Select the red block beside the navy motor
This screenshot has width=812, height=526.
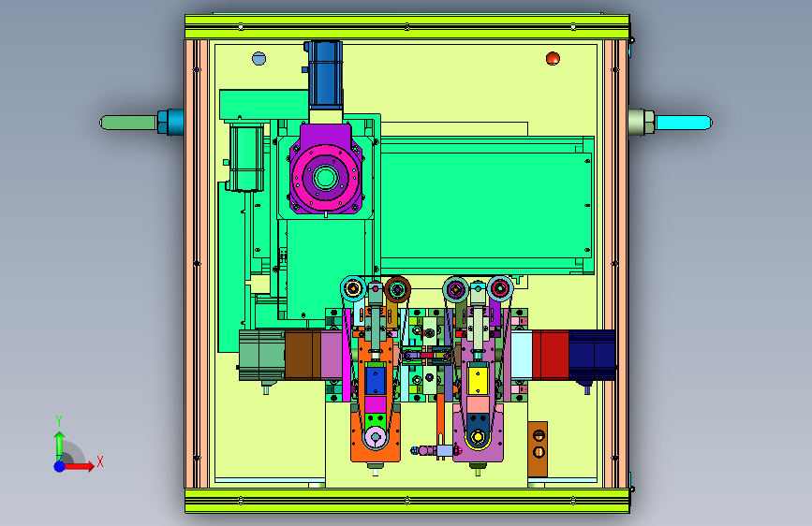tap(551, 355)
